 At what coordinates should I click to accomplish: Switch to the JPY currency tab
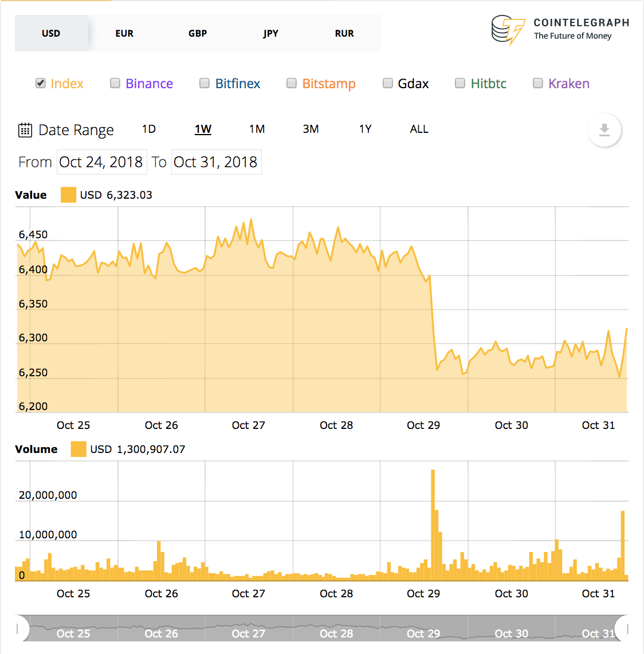coord(271,33)
